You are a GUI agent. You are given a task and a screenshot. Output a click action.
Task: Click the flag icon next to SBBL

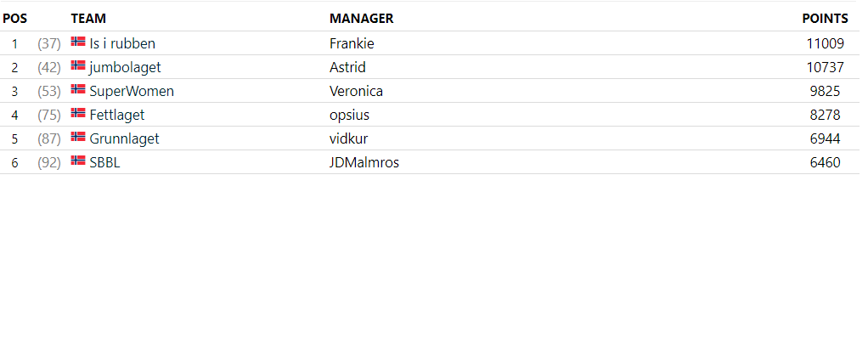click(78, 161)
